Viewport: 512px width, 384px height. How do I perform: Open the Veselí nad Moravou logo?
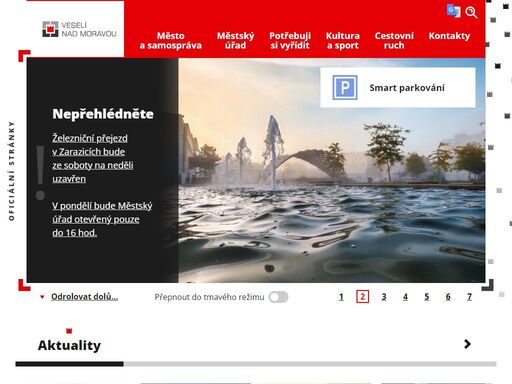point(79,29)
